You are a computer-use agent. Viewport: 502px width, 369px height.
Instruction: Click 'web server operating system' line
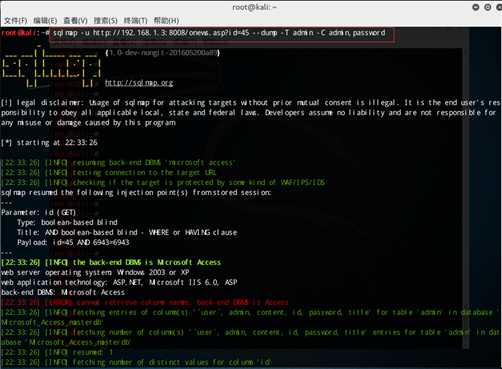pyautogui.click(x=95, y=272)
